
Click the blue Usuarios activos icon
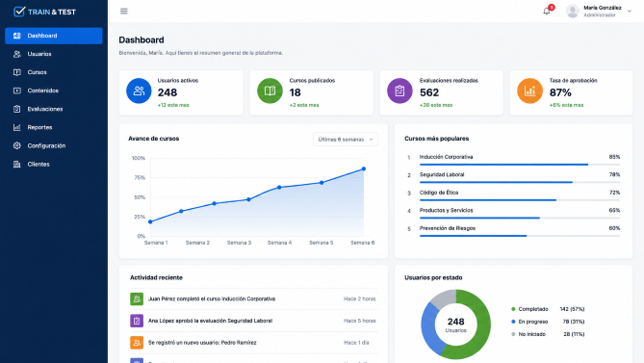coord(139,91)
